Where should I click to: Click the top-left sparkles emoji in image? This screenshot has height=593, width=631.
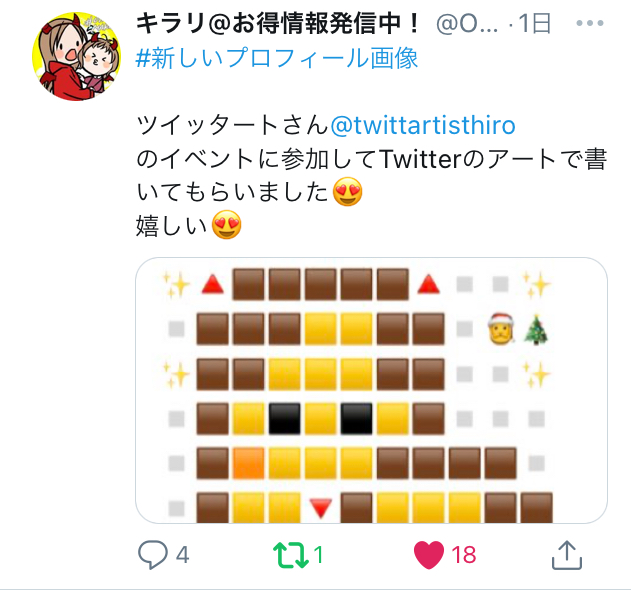[176, 285]
